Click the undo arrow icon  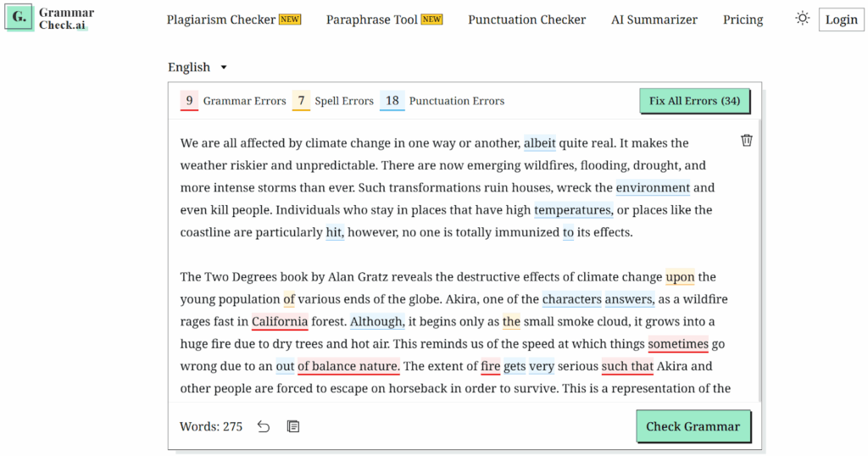click(264, 426)
